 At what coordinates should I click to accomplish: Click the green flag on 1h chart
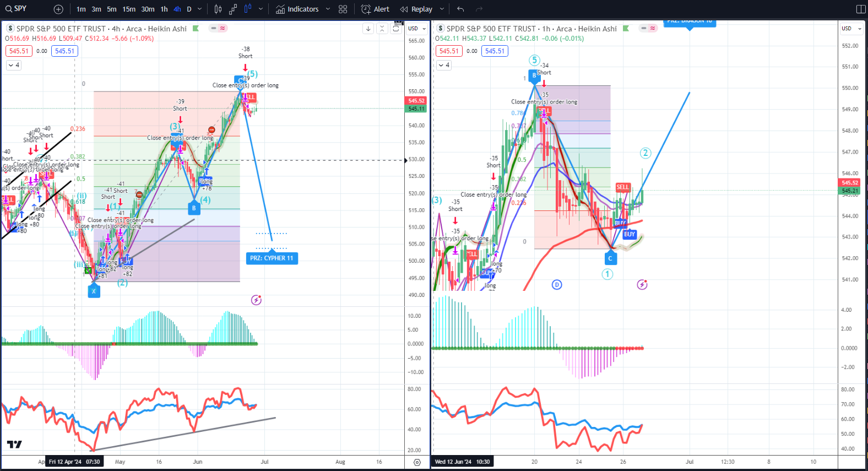click(x=626, y=29)
